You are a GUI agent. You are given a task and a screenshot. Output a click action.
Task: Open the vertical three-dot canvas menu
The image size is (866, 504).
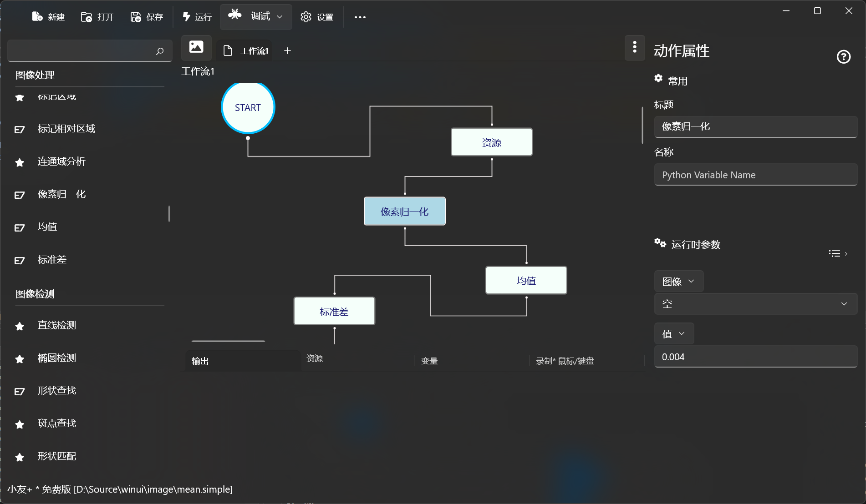635,47
